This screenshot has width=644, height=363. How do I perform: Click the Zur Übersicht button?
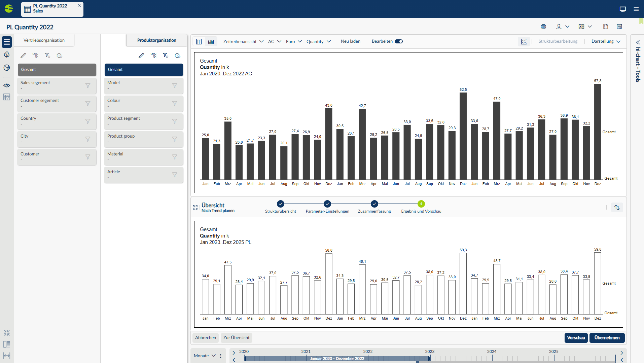pyautogui.click(x=237, y=338)
